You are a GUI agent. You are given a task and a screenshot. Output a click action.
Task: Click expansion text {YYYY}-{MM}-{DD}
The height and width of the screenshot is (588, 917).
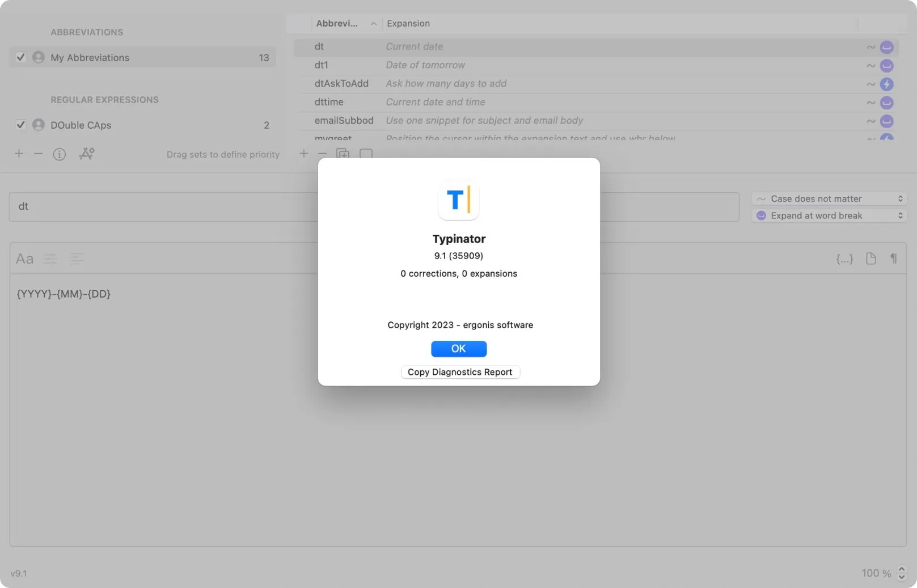coord(64,294)
